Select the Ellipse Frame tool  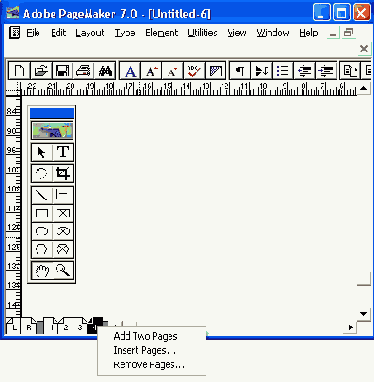coord(63,231)
